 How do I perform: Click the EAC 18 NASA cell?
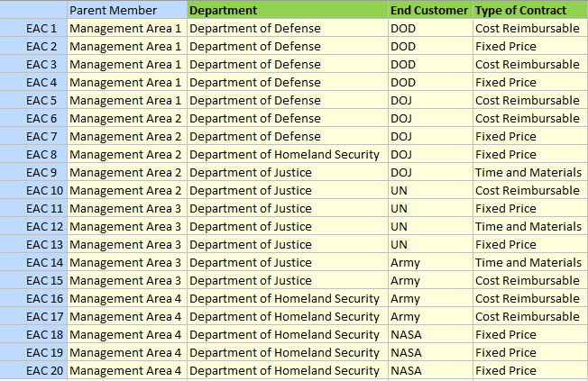click(430, 334)
